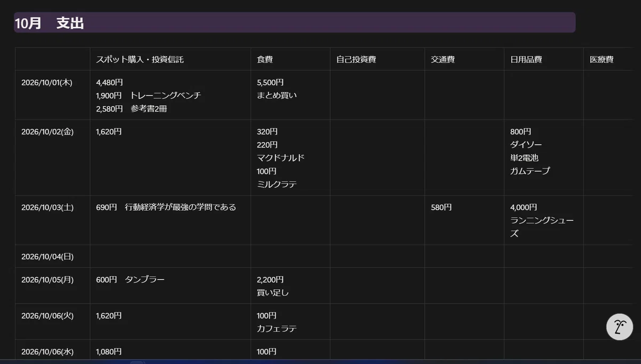Click the date cell 2026/10/06(水)

click(x=47, y=351)
